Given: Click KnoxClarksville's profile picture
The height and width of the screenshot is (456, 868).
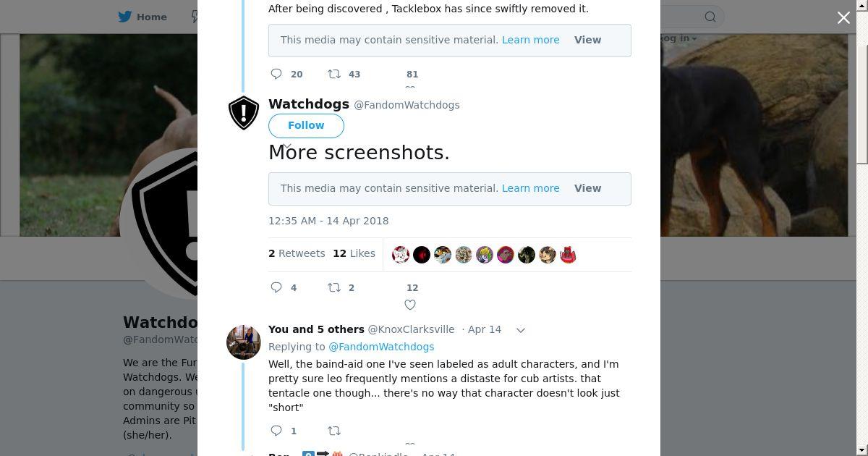Looking at the screenshot, I should pyautogui.click(x=244, y=342).
